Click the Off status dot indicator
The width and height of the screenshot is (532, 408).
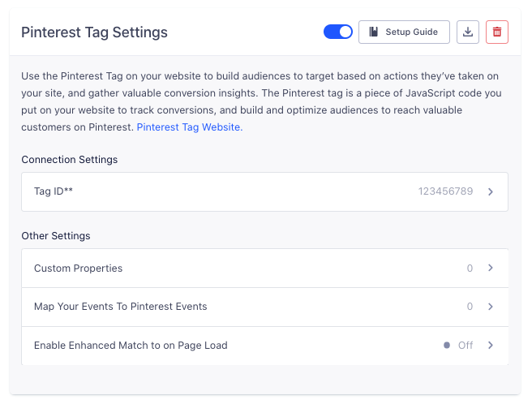[447, 346]
